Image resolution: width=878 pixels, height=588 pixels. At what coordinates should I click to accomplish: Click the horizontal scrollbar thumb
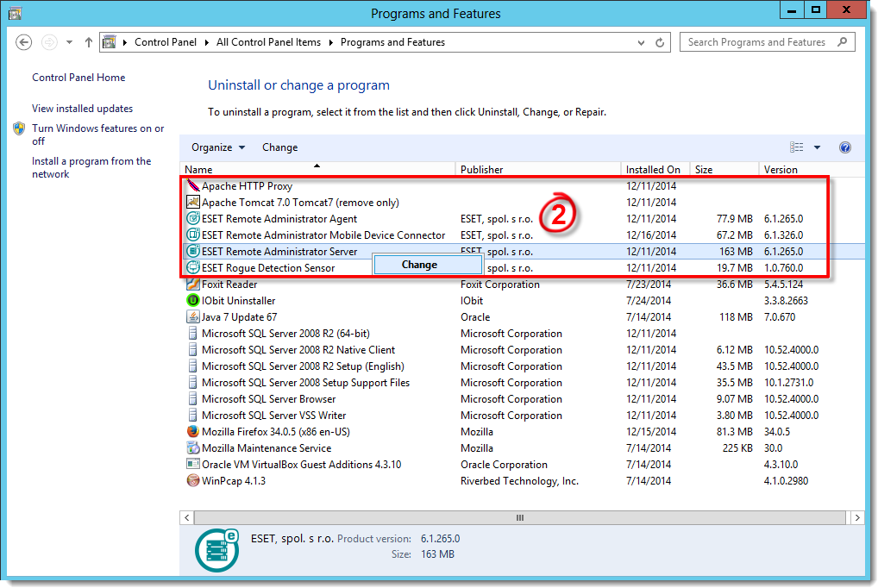(x=519, y=517)
